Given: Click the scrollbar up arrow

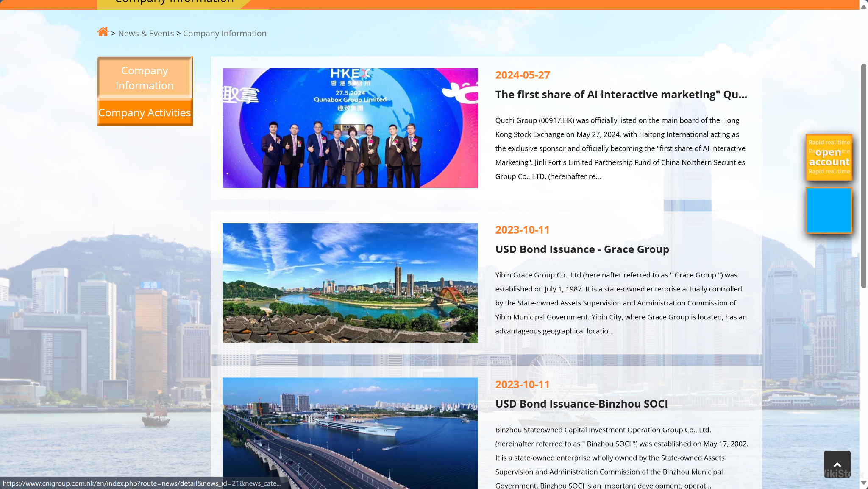Looking at the screenshot, I should [x=863, y=6].
